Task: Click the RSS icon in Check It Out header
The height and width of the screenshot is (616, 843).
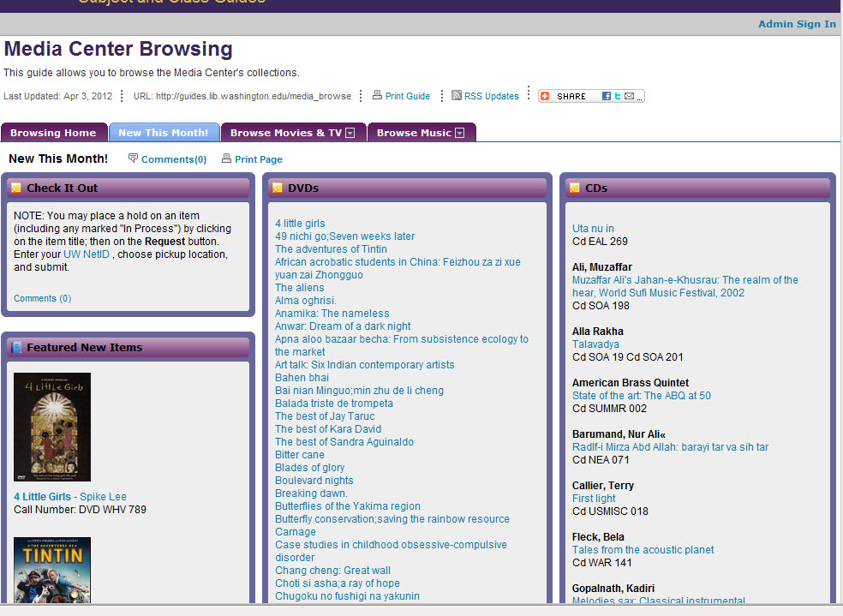Action: pos(16,188)
